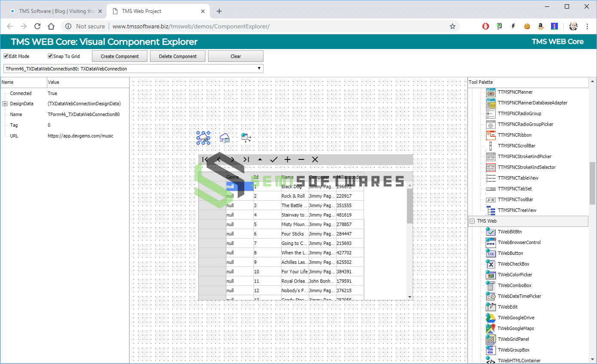
Task: Click the TTMSFNCTableView icon
Action: [x=490, y=178]
